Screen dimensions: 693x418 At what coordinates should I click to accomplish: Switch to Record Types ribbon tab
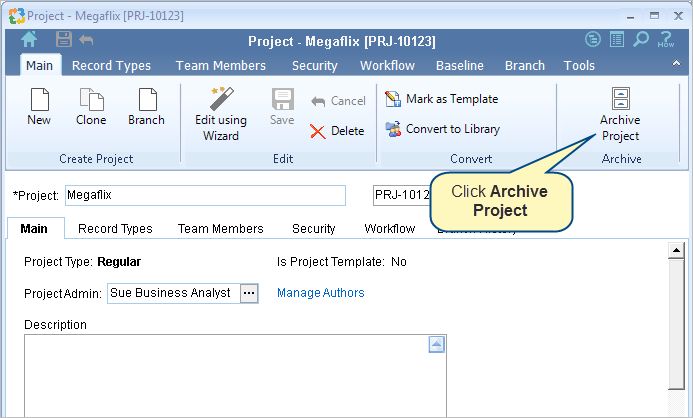[x=111, y=66]
